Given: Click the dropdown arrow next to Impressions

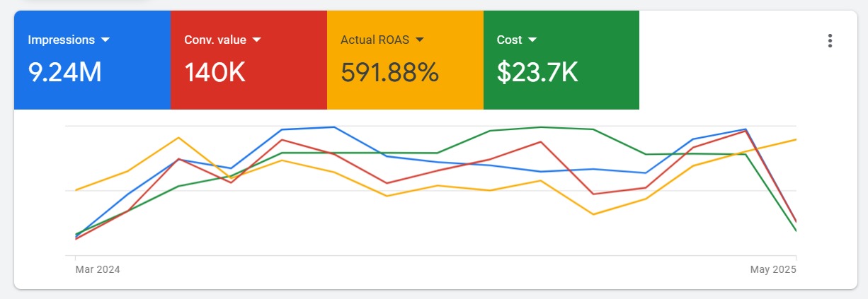Looking at the screenshot, I should pyautogui.click(x=105, y=40).
